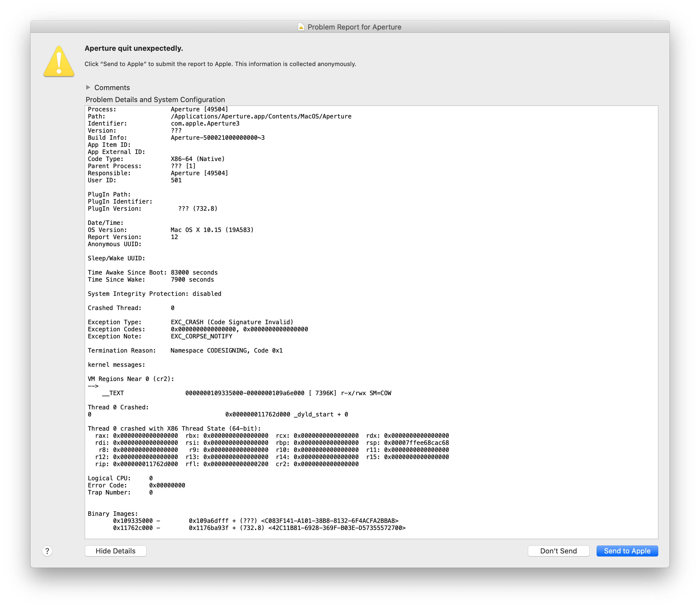Click the yellow warning triangle icon
This screenshot has height=608, width=700.
59,61
